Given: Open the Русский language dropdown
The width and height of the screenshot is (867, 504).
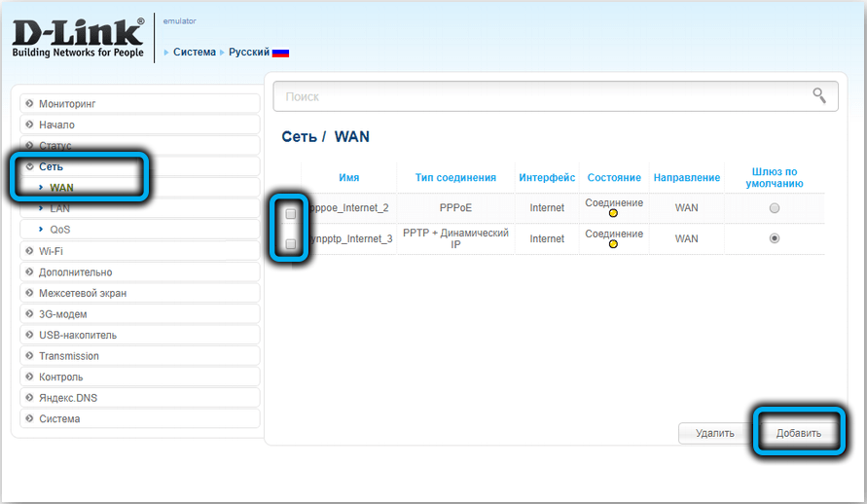Looking at the screenshot, I should (249, 53).
